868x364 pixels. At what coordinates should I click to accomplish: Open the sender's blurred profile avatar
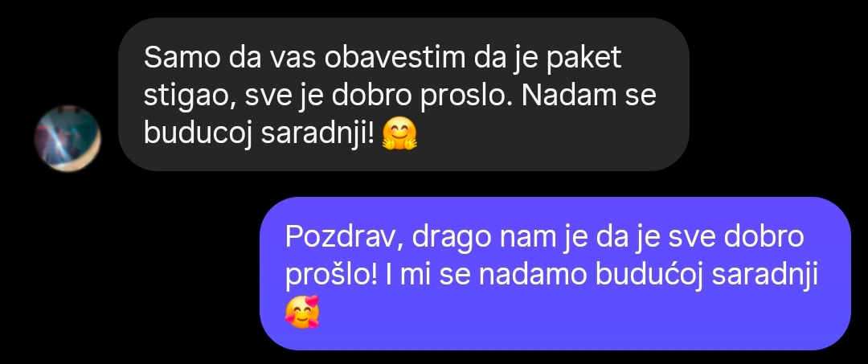pyautogui.click(x=68, y=138)
